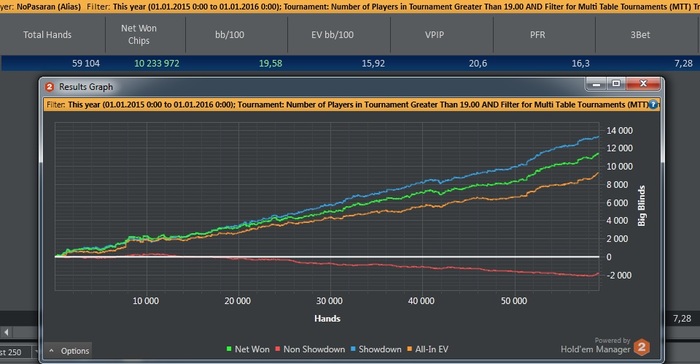Expand the Options panel
700x364 pixels.
coord(69,351)
